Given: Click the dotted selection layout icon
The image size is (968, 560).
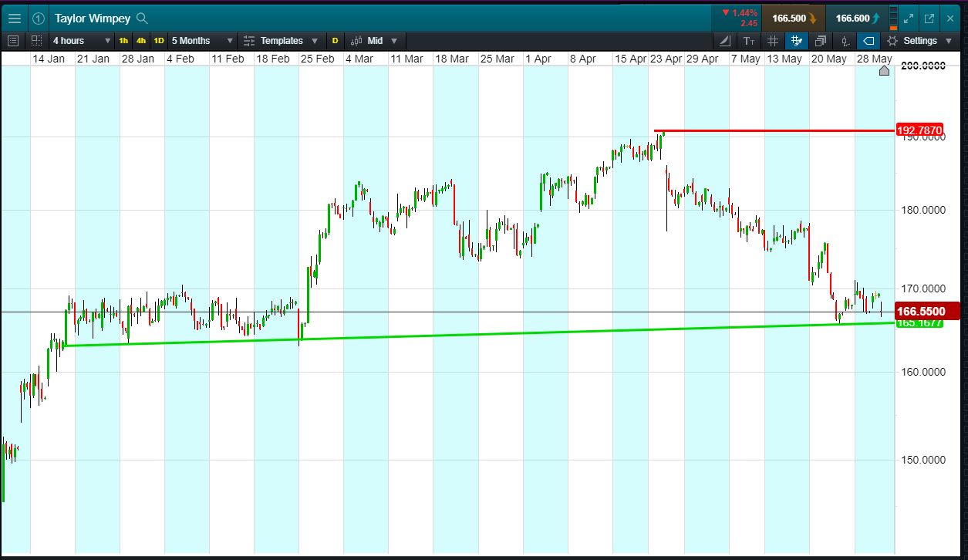Looking at the screenshot, I should tap(37, 41).
